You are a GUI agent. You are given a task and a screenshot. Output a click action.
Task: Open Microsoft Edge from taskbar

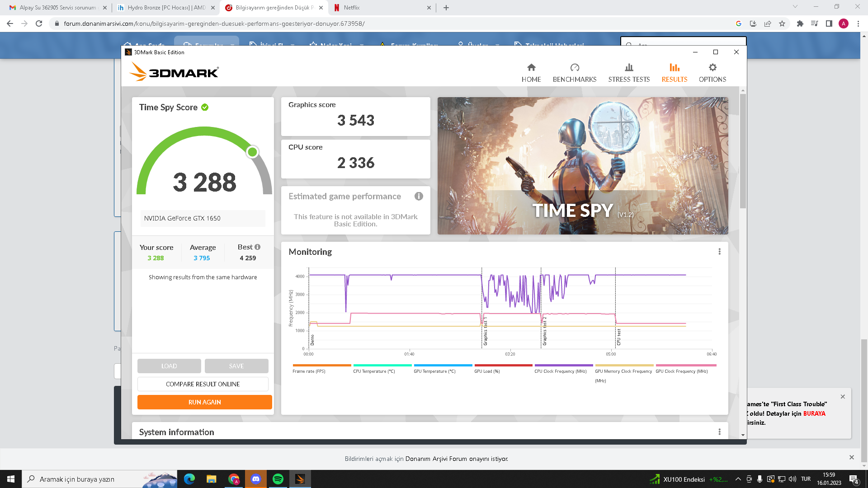(x=189, y=479)
